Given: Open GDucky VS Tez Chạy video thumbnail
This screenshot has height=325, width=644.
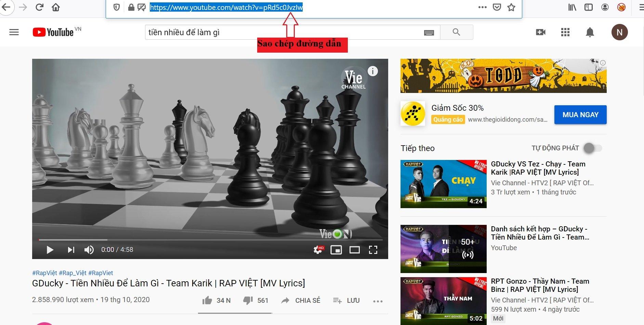Looking at the screenshot, I should point(443,184).
